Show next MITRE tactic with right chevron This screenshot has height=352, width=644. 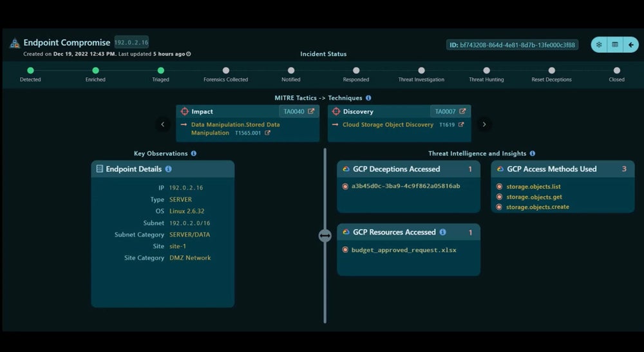484,124
